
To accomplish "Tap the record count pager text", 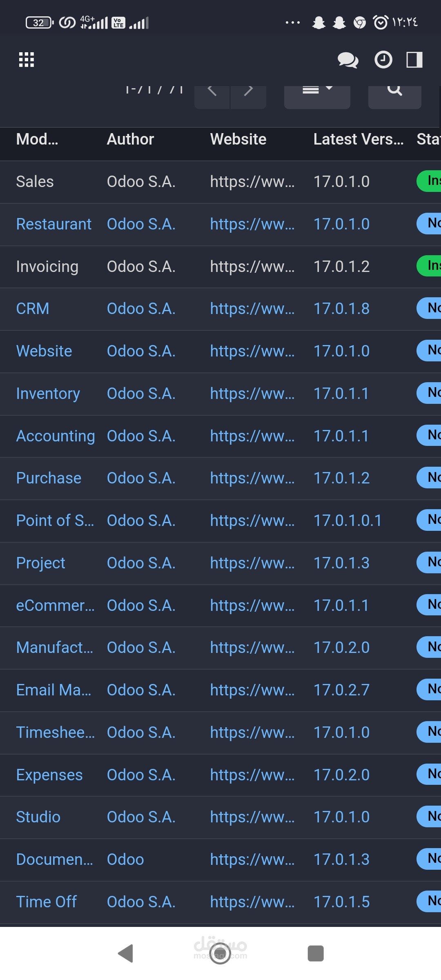I will coord(154,89).
